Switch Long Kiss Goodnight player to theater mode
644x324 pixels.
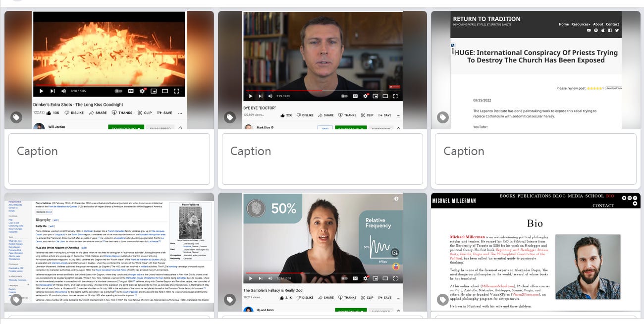[165, 91]
